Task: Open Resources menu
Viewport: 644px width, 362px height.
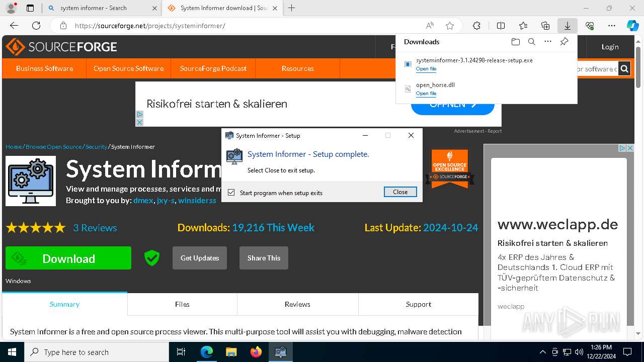Action: 298,68
